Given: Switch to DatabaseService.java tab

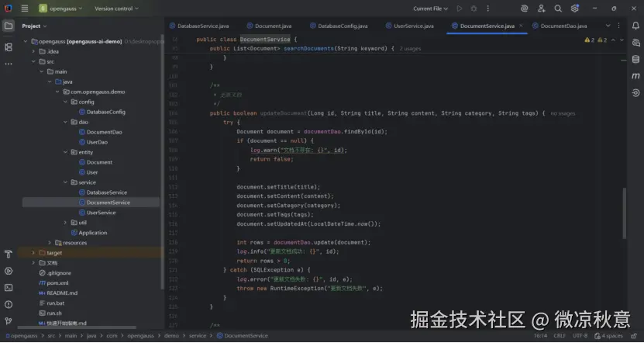Looking at the screenshot, I should click(x=199, y=26).
